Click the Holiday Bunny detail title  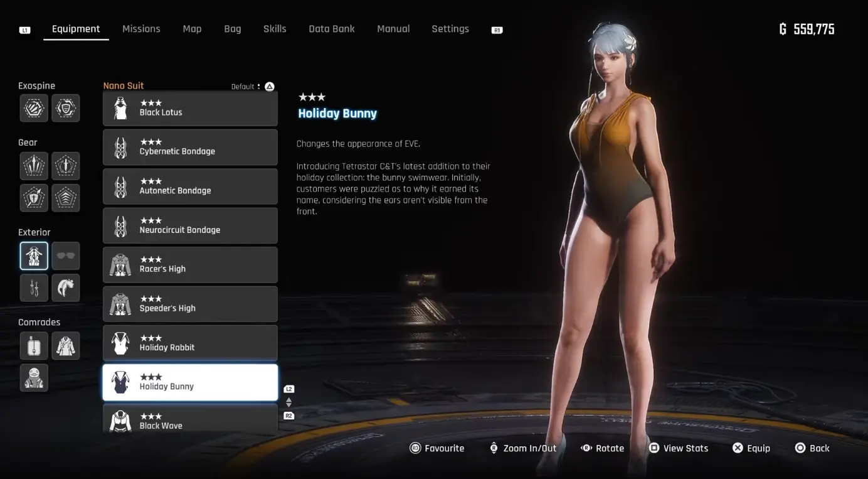[x=337, y=114]
